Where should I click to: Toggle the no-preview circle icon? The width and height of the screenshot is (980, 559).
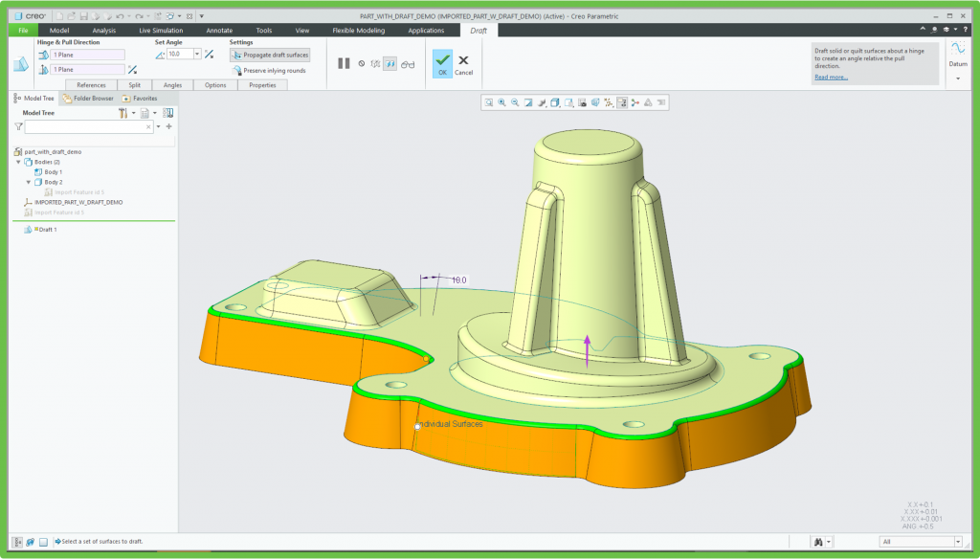click(362, 64)
